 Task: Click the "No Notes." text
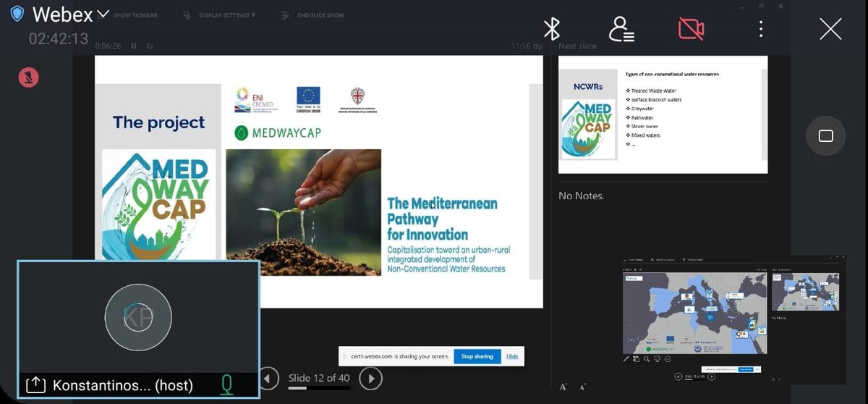[581, 195]
